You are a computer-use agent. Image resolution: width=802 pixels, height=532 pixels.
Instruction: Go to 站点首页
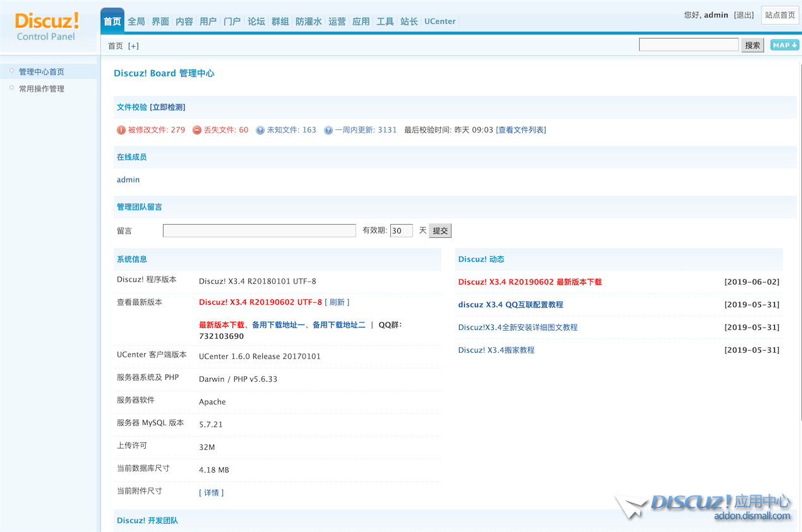pos(780,15)
